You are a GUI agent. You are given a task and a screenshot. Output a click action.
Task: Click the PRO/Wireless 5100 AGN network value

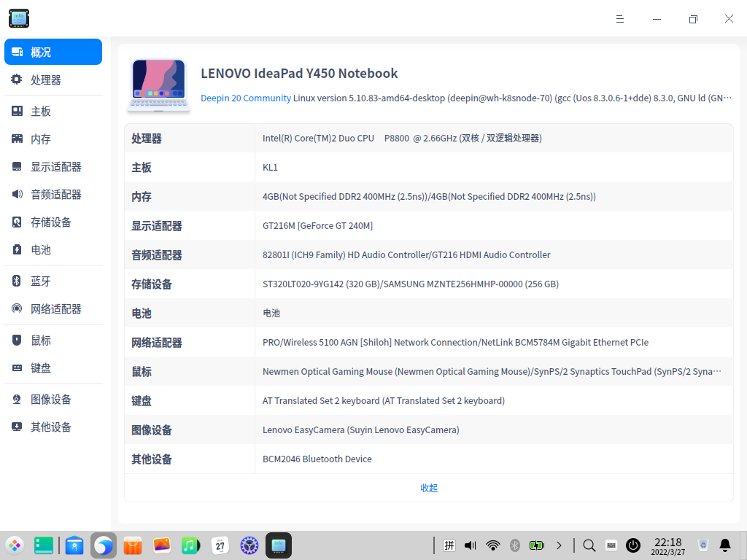coord(455,343)
